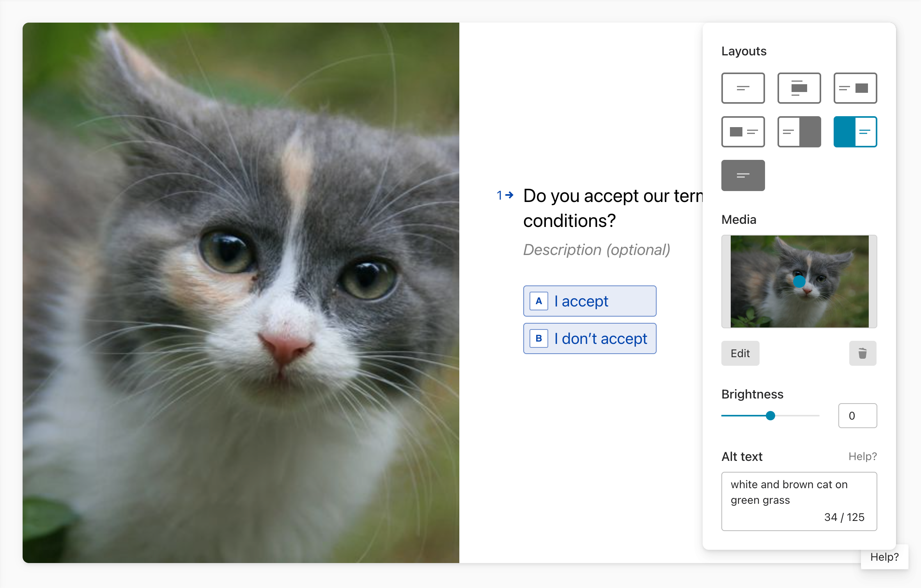Delete the media with trash icon
The width and height of the screenshot is (921, 588).
pos(863,353)
